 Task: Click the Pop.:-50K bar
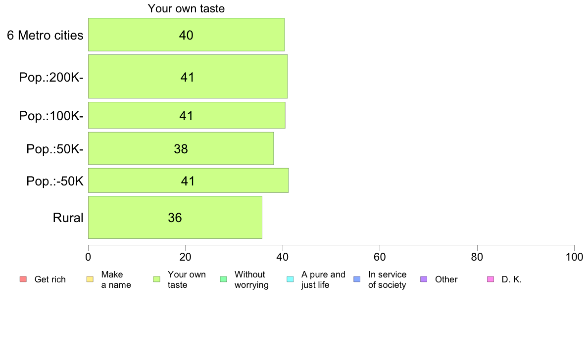tap(188, 181)
